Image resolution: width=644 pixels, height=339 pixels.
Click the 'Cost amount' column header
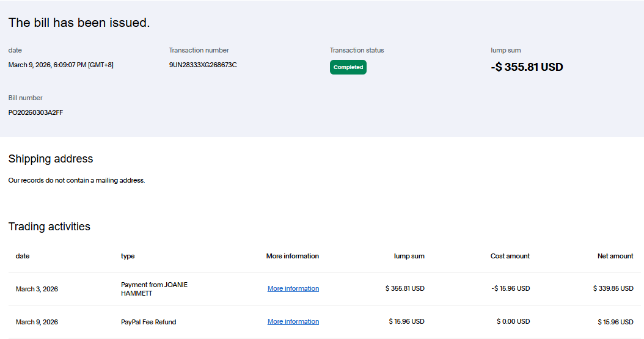pyautogui.click(x=510, y=256)
